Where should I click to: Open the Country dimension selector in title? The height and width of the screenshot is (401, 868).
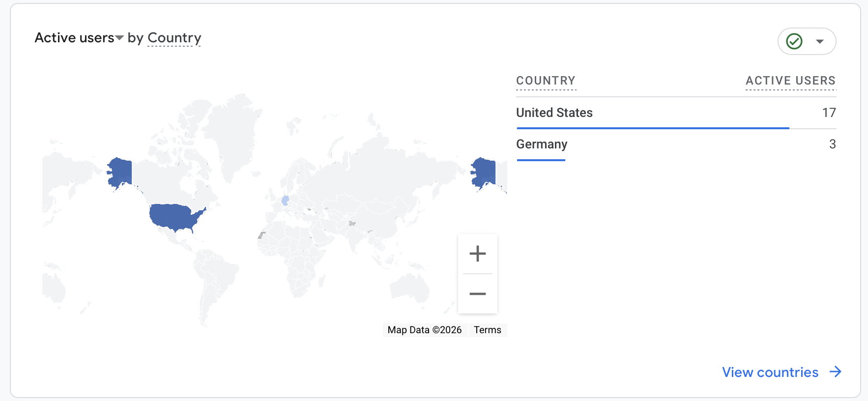(x=174, y=38)
